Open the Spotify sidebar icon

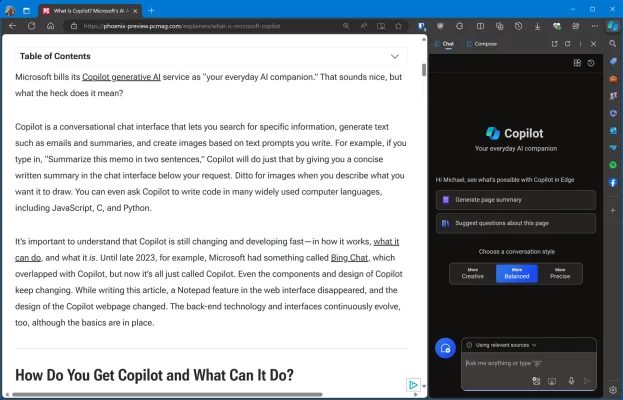tap(613, 165)
